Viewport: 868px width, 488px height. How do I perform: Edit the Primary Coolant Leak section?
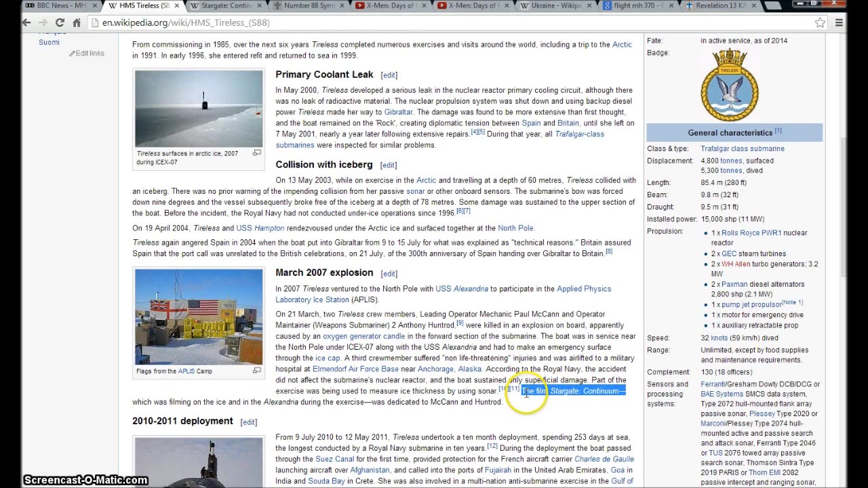(x=389, y=75)
